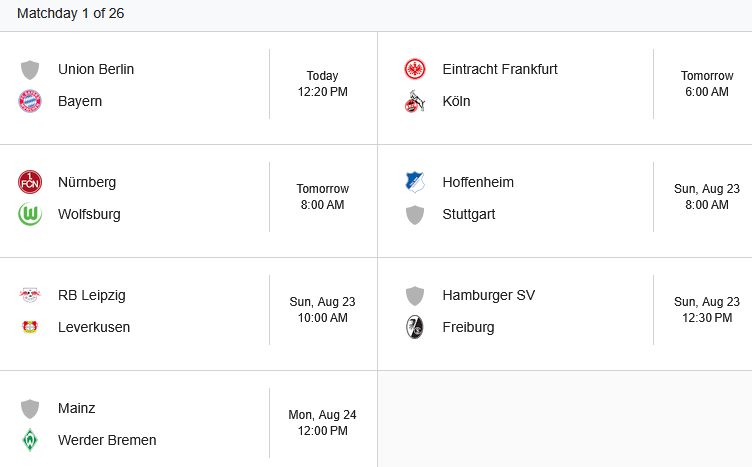Click the Today 12:20 PM kickoff time

click(x=322, y=84)
